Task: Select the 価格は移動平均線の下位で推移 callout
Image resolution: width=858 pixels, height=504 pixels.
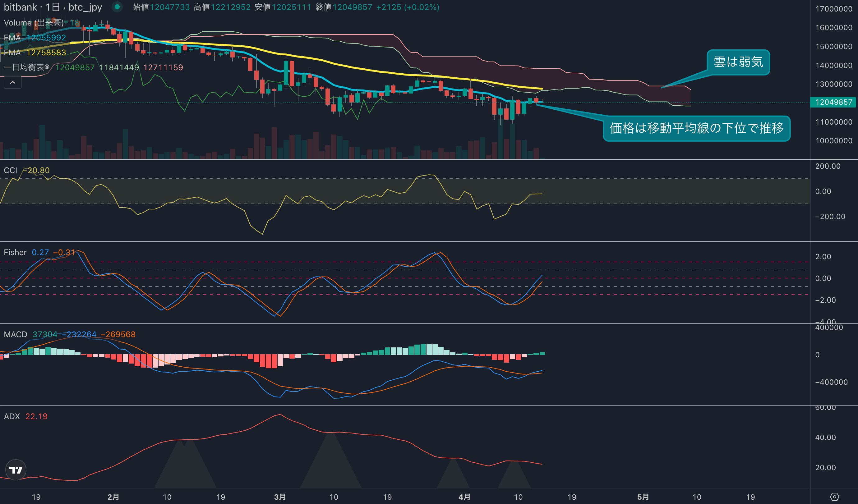Action: pos(696,128)
